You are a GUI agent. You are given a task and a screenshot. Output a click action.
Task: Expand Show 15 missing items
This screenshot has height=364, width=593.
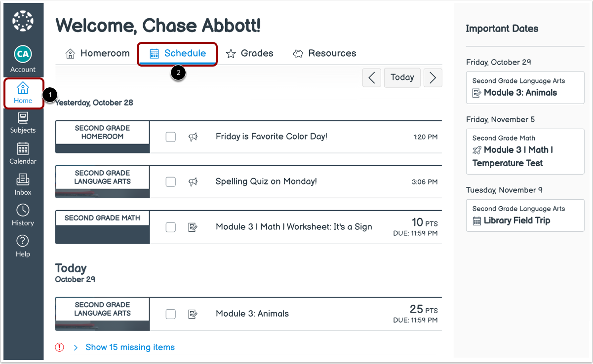(130, 347)
